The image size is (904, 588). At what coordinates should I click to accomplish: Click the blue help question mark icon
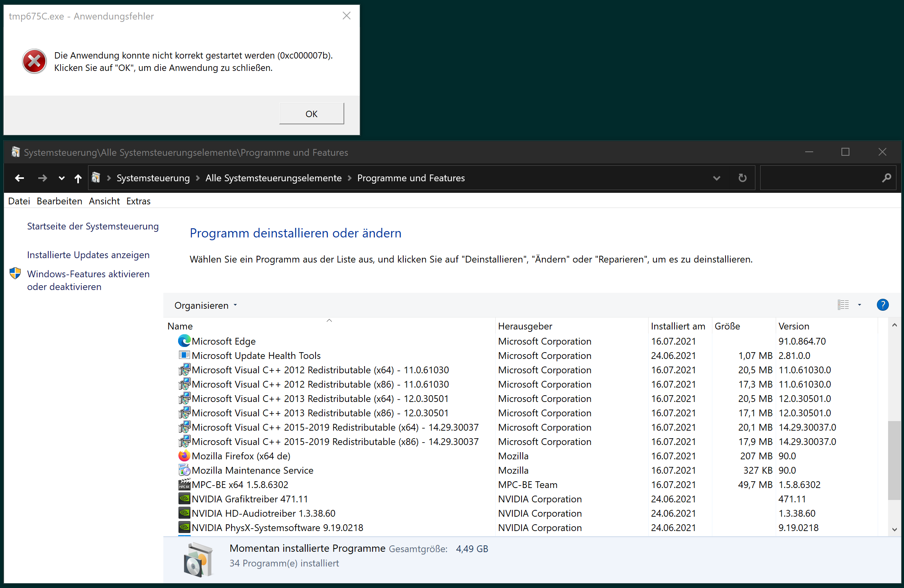[882, 305]
